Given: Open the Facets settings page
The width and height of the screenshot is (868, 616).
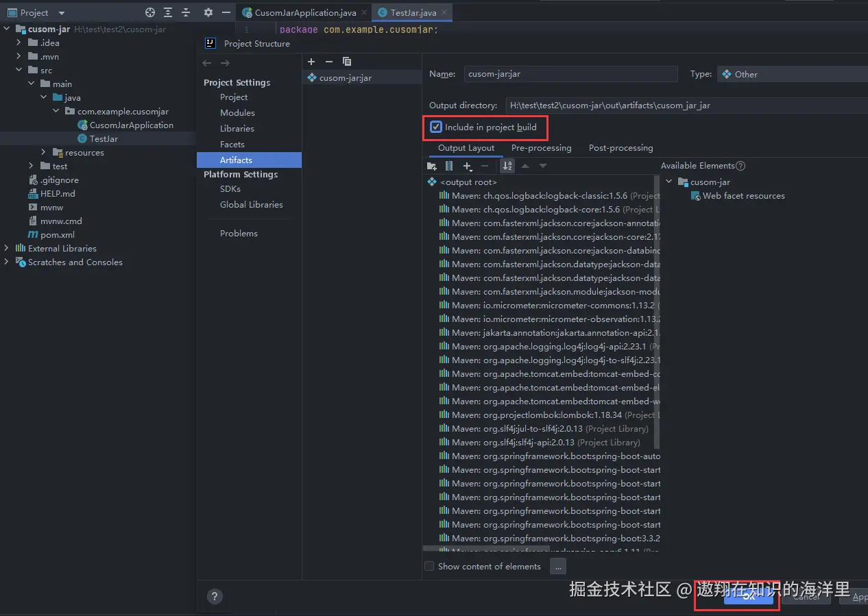Looking at the screenshot, I should pos(232,145).
